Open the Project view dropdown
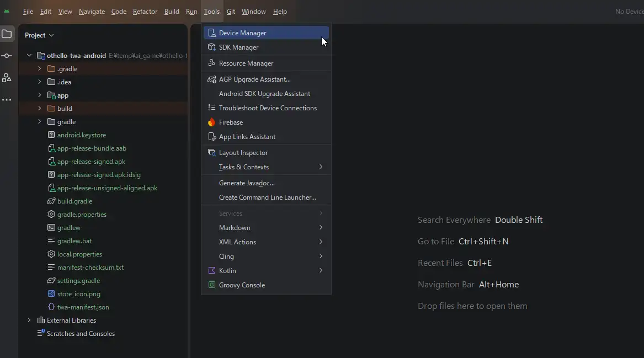The width and height of the screenshot is (644, 358). [x=39, y=35]
